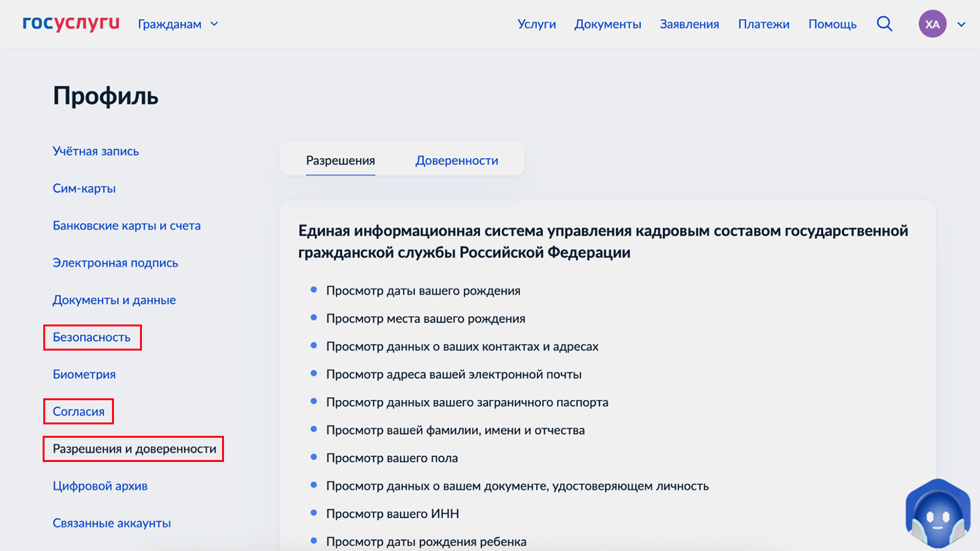Open Учётная запись in sidebar
The image size is (980, 551).
95,151
